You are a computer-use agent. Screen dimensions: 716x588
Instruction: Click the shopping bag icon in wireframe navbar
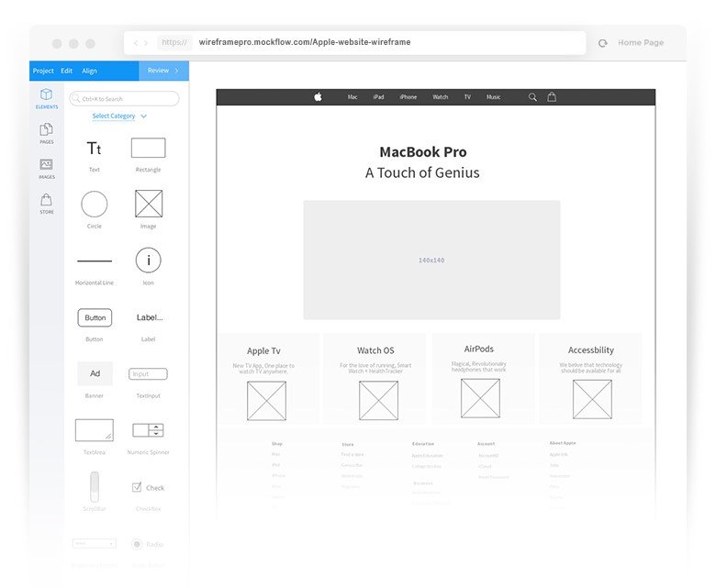click(552, 96)
